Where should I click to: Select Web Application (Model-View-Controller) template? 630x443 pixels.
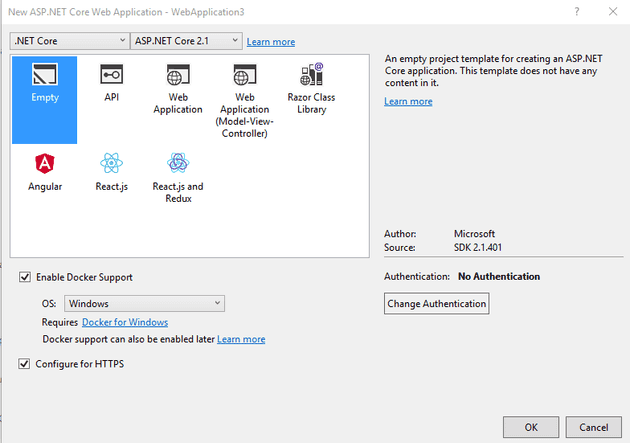click(245, 100)
